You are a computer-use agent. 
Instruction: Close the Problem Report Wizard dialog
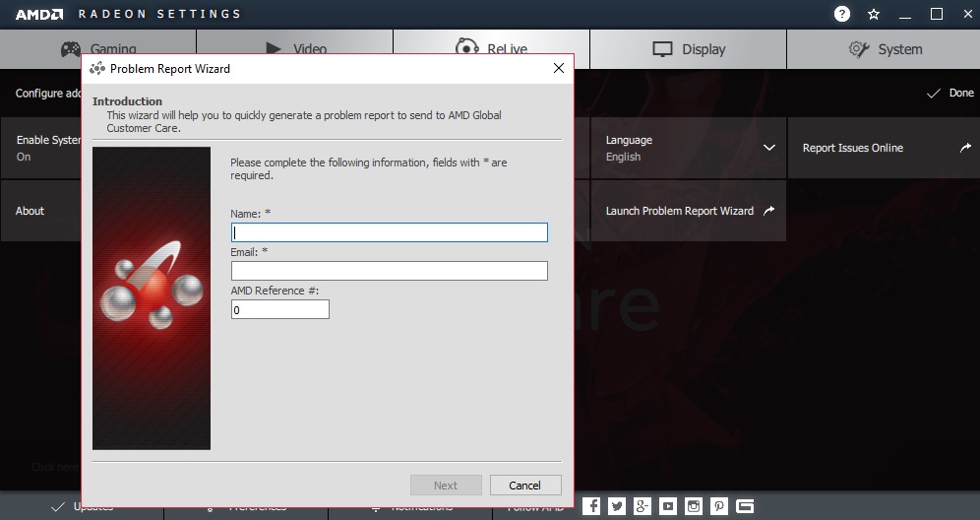click(558, 69)
